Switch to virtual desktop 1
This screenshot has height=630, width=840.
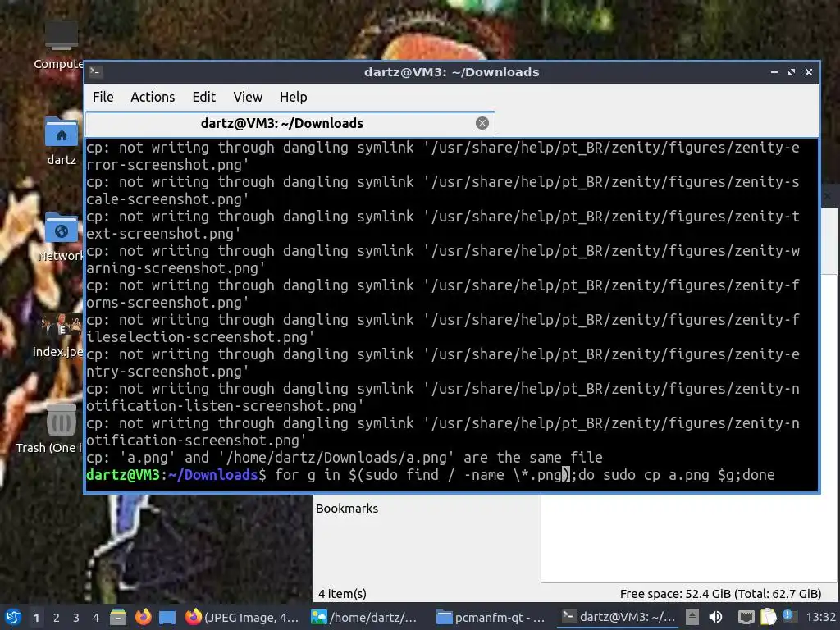(x=36, y=618)
